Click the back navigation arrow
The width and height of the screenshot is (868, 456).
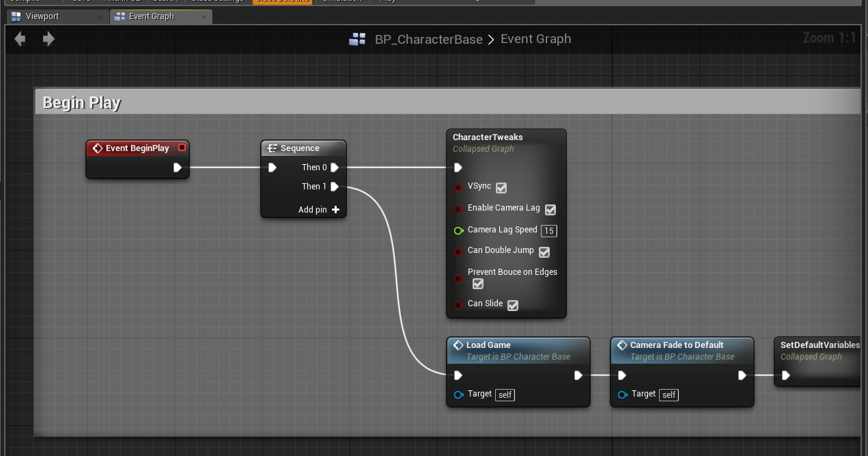coord(20,40)
